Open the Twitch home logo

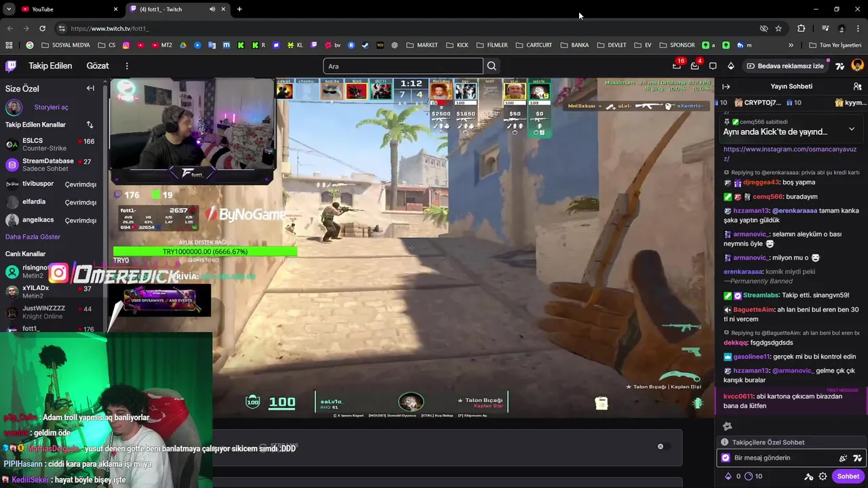pos(11,66)
